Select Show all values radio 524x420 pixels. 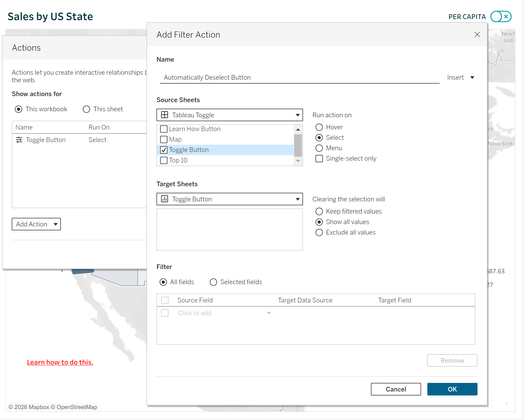tap(319, 222)
